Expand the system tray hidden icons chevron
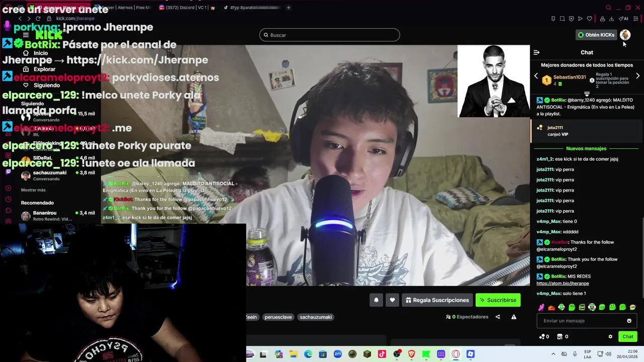Viewport: 644px width, 362px height. coord(553,354)
